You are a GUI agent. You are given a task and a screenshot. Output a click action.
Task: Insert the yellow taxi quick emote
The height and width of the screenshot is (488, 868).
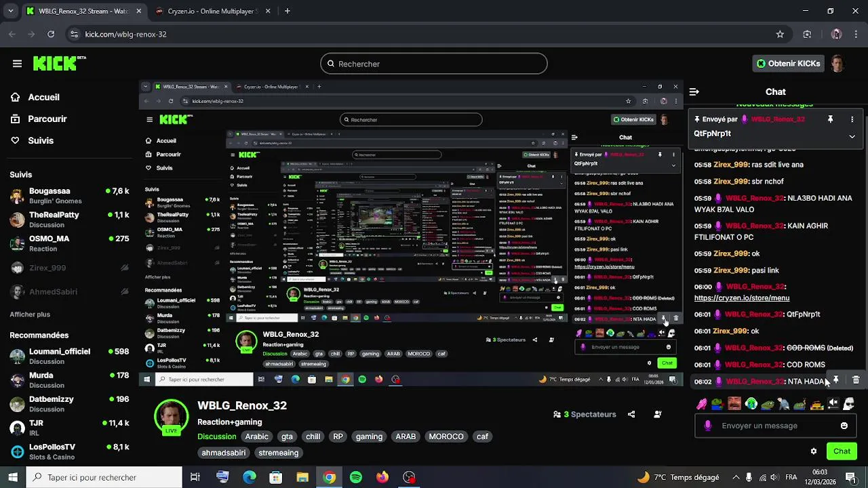[817, 405]
